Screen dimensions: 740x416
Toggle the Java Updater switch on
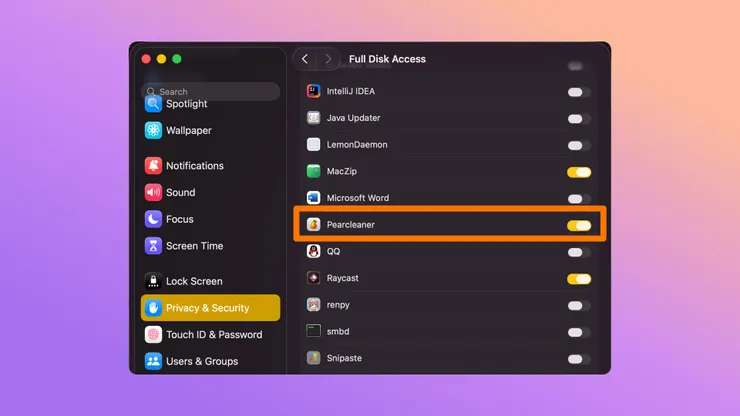tap(579, 119)
